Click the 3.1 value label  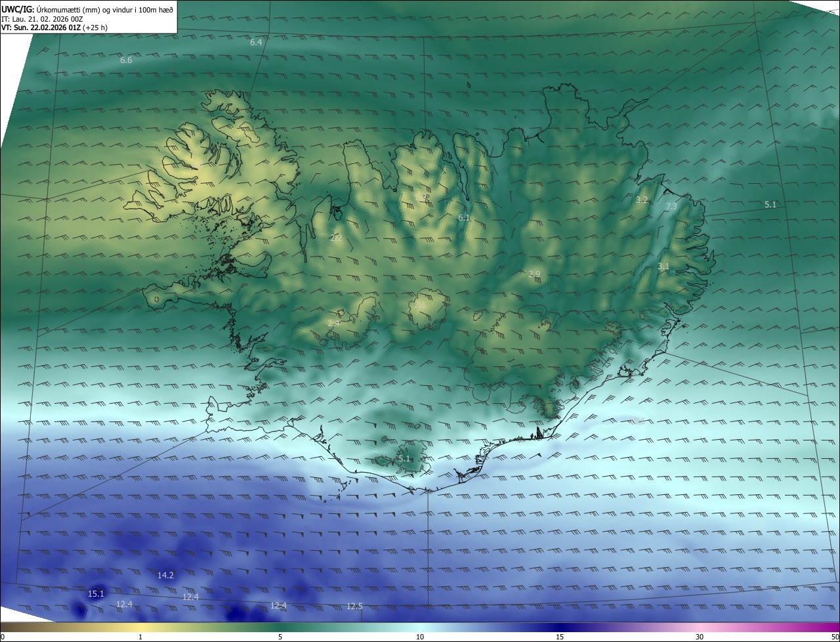[x=663, y=266]
